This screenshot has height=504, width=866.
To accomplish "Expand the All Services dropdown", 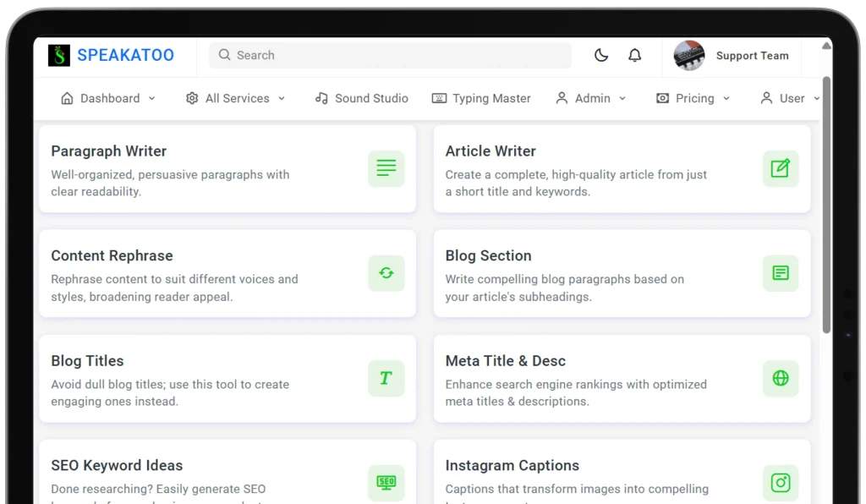I will [235, 98].
